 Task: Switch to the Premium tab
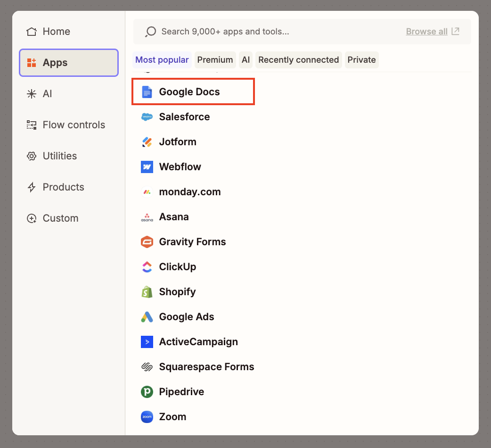pos(215,60)
